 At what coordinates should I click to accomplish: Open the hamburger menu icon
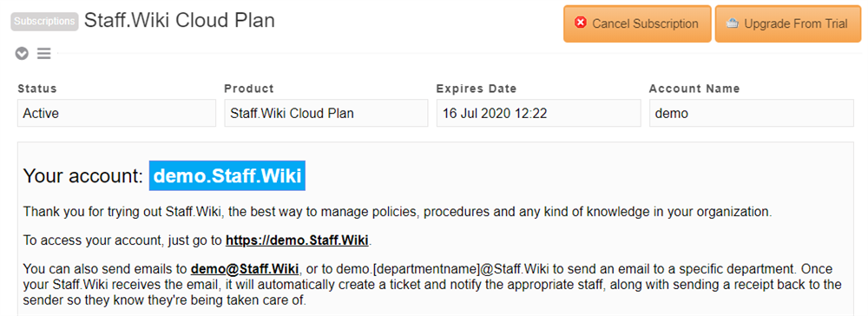tap(43, 53)
